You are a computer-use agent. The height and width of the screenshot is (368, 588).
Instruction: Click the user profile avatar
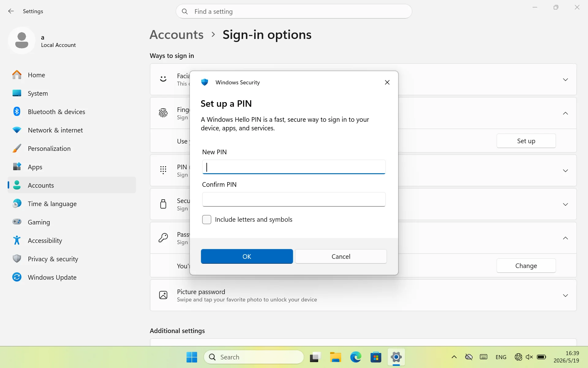coord(22,40)
